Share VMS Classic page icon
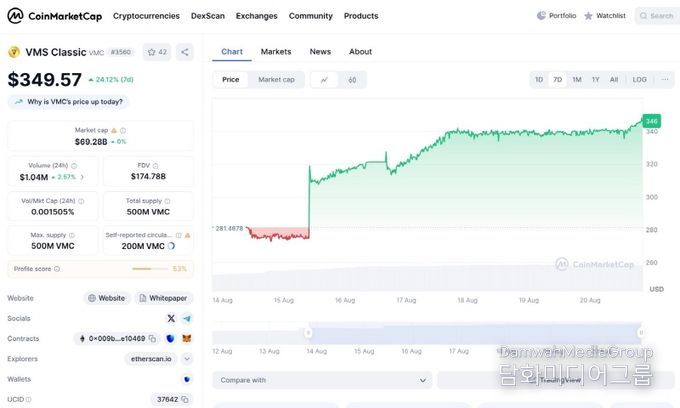Image resolution: width=680 pixels, height=408 pixels. pos(185,52)
